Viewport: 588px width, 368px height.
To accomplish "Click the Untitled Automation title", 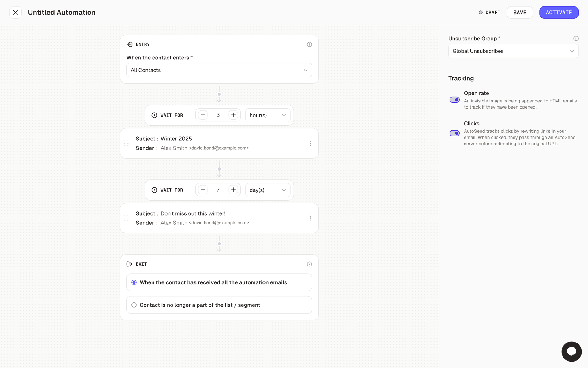I will click(62, 13).
